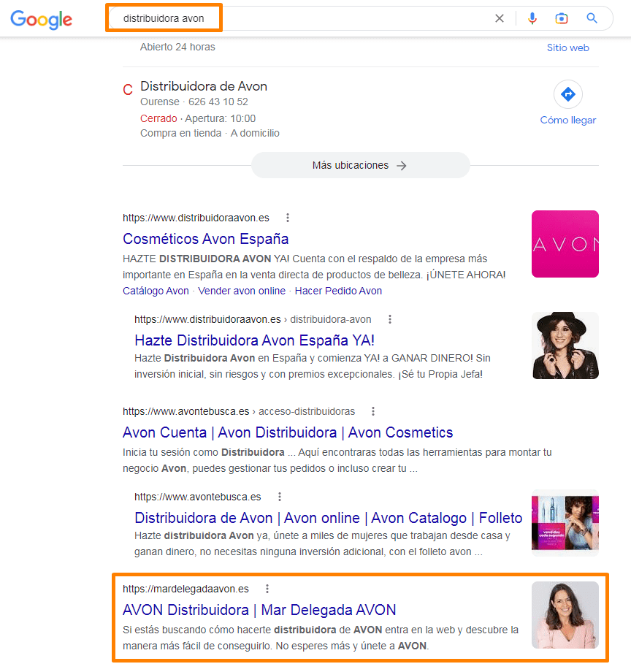
Task: Open the Sitio web link
Action: 568,47
